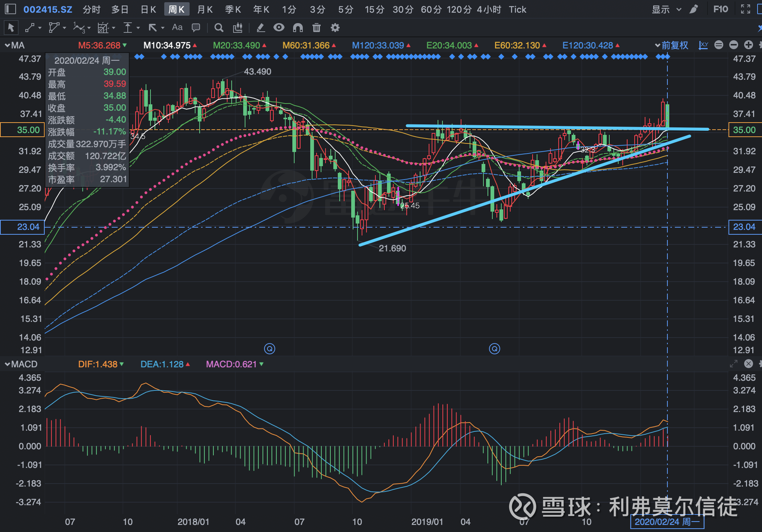Enter fullscreen chart mode

746,9
